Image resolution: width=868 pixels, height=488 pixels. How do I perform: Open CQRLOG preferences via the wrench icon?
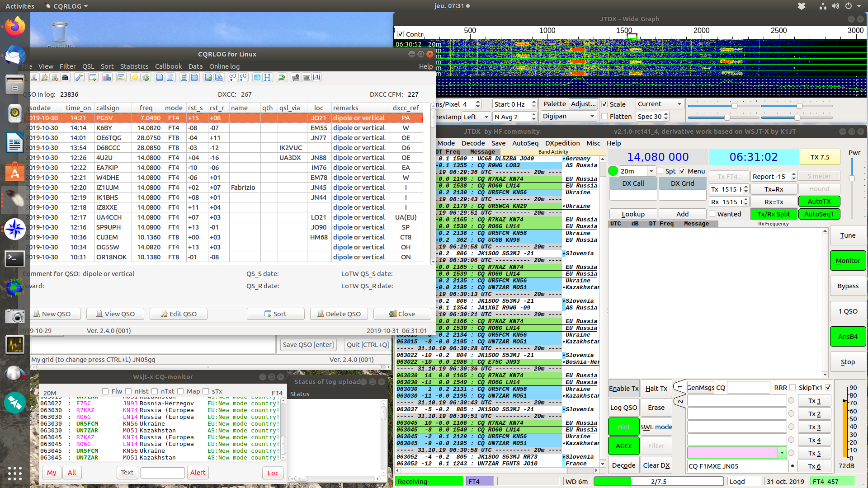[80, 77]
